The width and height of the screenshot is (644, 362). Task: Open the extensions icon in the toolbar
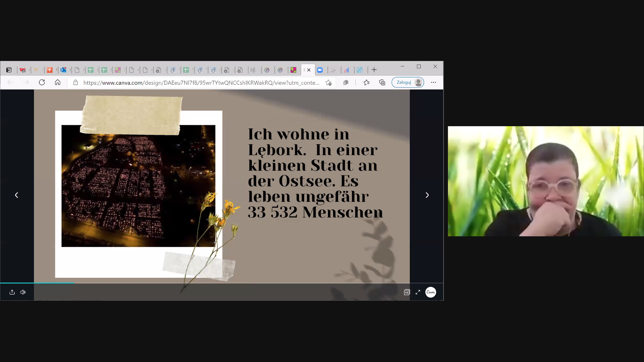tap(346, 82)
